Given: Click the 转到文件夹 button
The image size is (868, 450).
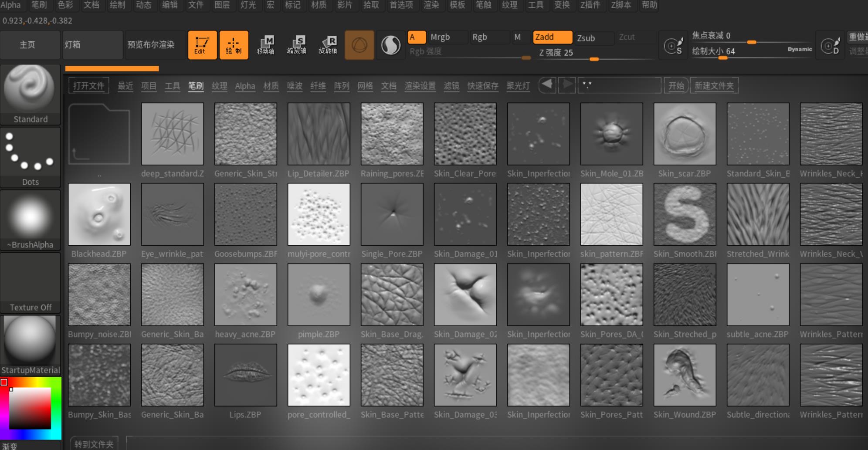Looking at the screenshot, I should click(x=94, y=444).
